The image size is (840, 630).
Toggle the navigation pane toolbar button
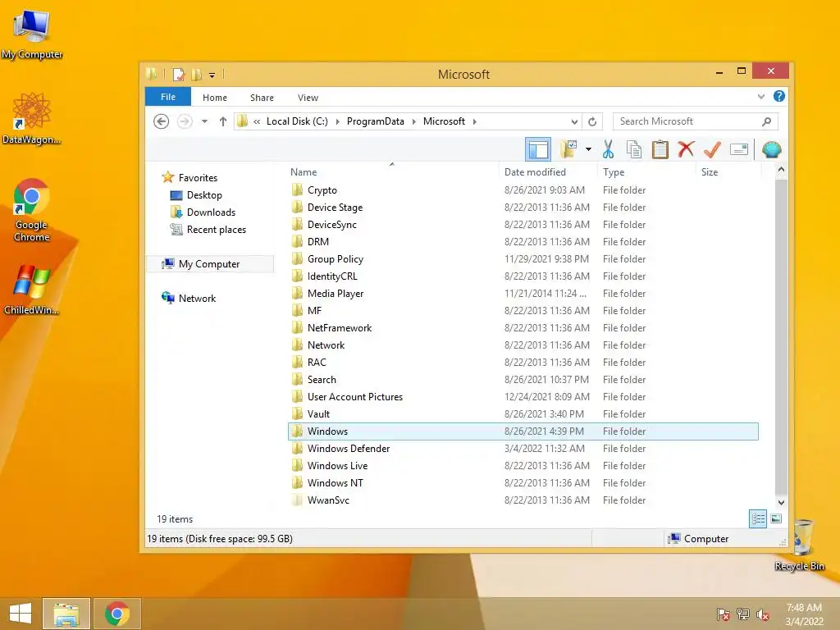(x=538, y=149)
